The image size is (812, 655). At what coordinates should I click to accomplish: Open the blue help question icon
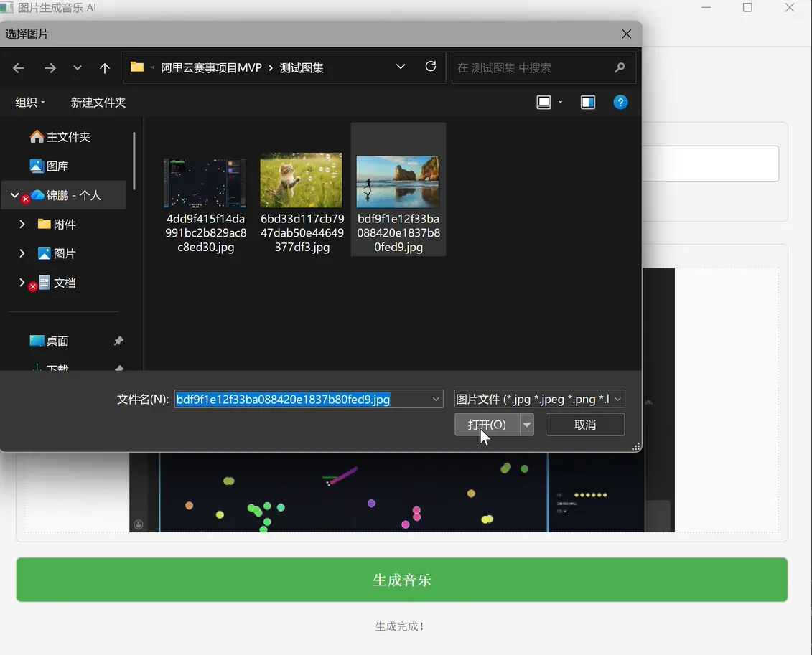[x=620, y=103]
